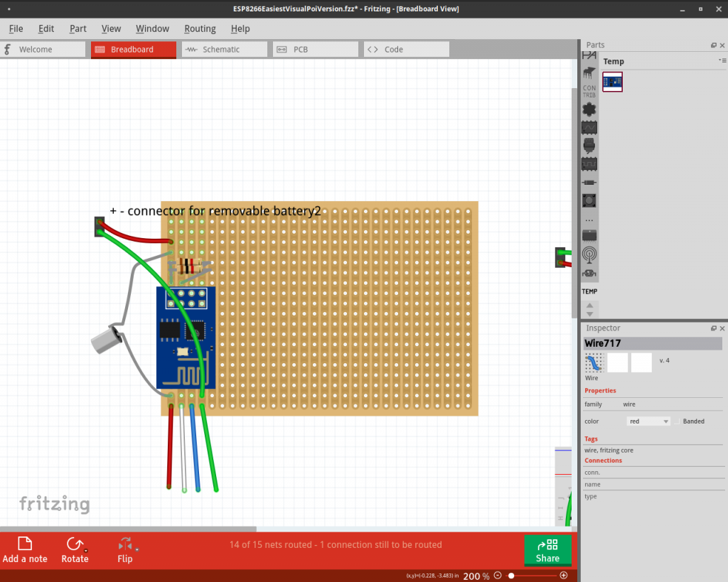This screenshot has height=582, width=728.
Task: Open the square-wave chip parts bin
Action: pyautogui.click(x=589, y=163)
